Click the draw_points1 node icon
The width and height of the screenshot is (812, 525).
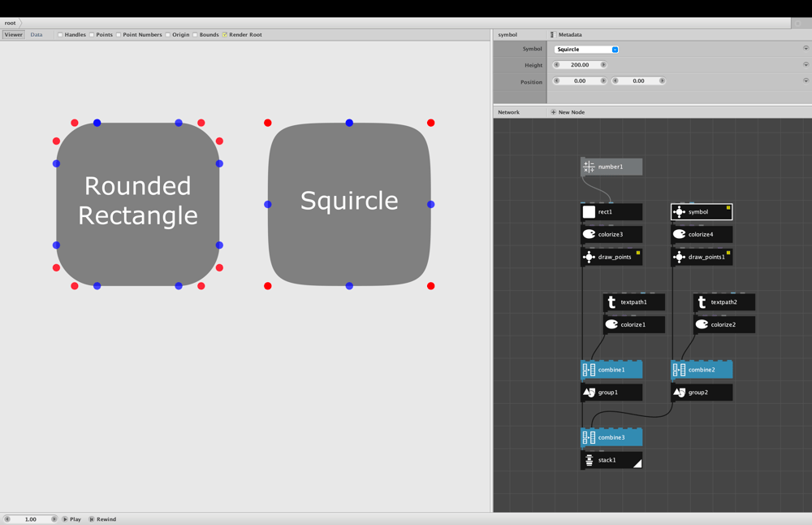(x=679, y=257)
